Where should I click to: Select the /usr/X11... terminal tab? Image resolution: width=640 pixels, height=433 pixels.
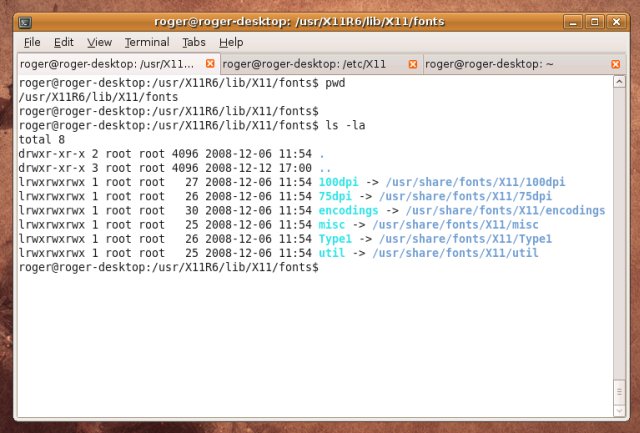(x=118, y=64)
